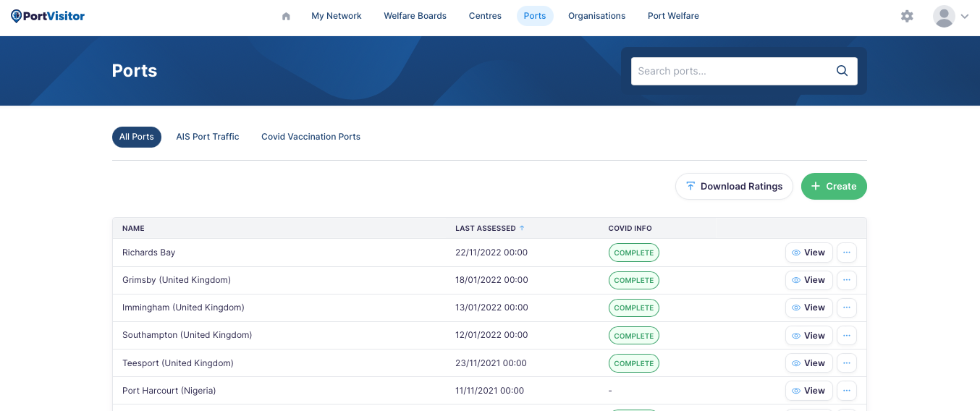Click the date 22/11/2022 00:00
This screenshot has height=411, width=980.
point(491,253)
